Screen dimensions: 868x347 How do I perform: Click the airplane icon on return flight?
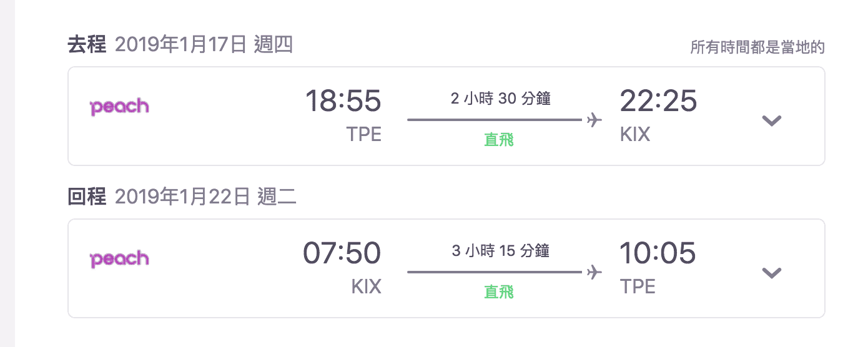(595, 272)
